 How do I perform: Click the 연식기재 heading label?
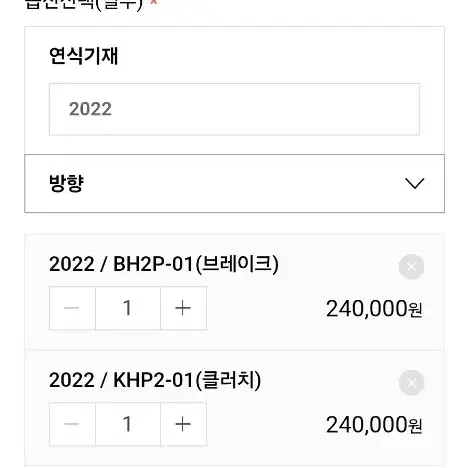[x=83, y=56]
